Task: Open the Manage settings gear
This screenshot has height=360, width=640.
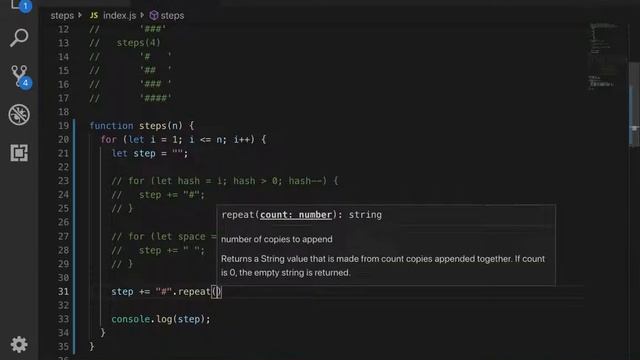Action: [19, 344]
